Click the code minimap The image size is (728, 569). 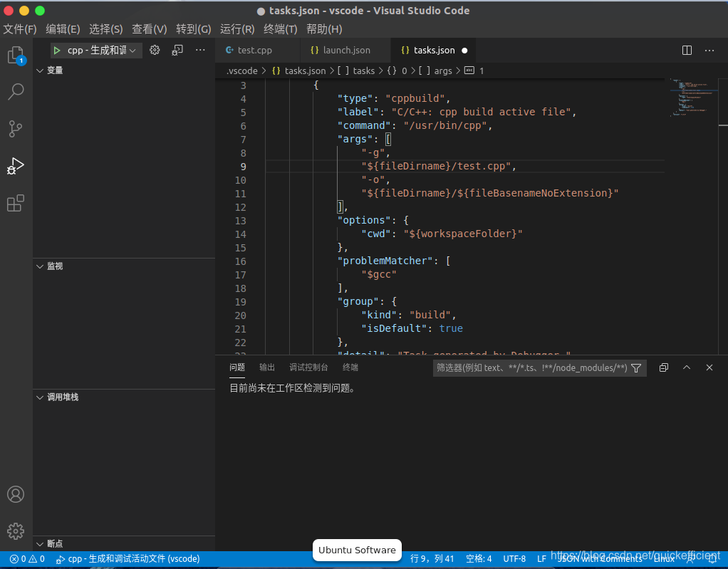point(695,98)
